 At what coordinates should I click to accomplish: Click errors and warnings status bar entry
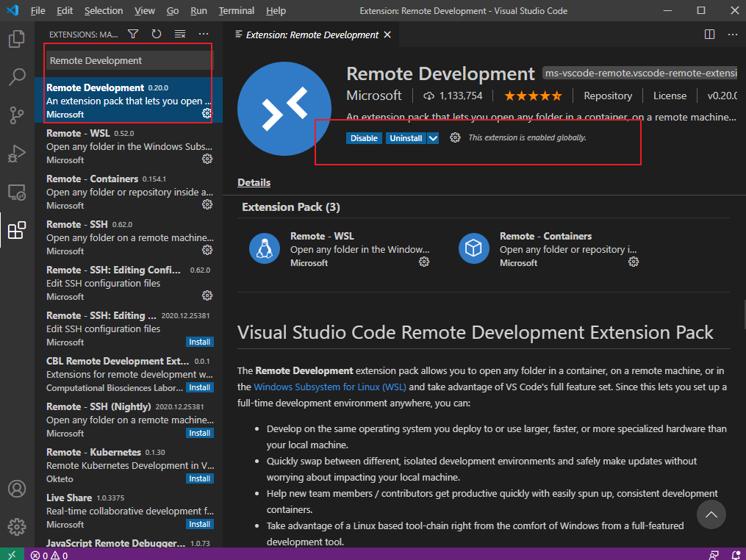[49, 555]
